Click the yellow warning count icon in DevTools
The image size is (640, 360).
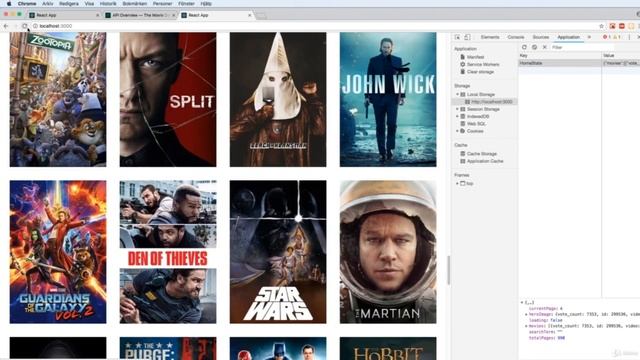[x=616, y=37]
